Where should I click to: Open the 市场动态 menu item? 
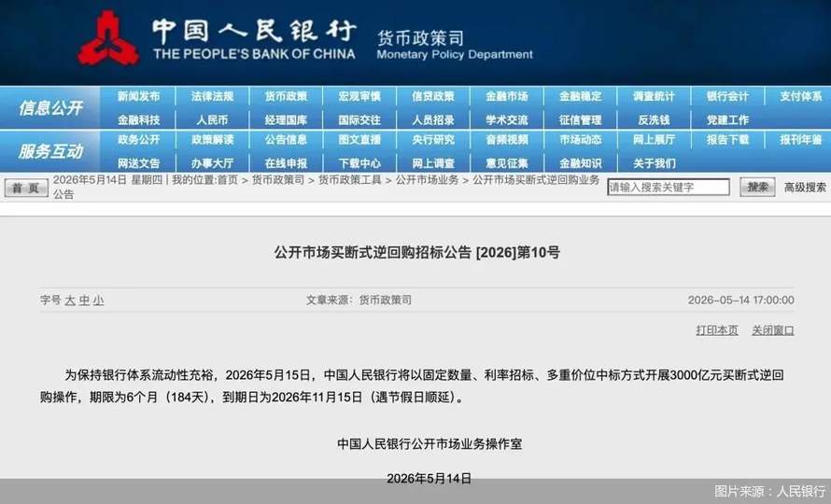click(581, 140)
